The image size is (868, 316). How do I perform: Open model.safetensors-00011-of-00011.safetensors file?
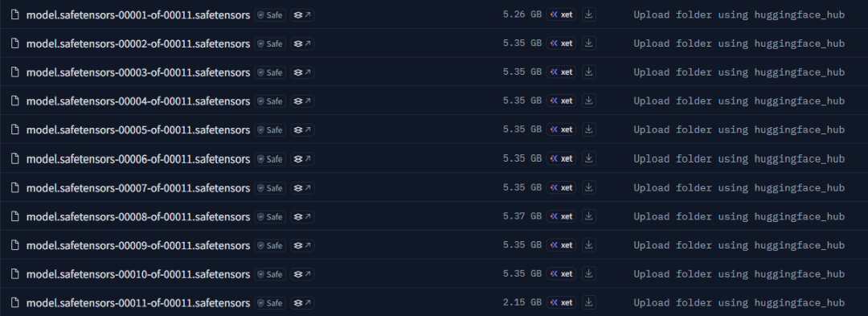138,302
